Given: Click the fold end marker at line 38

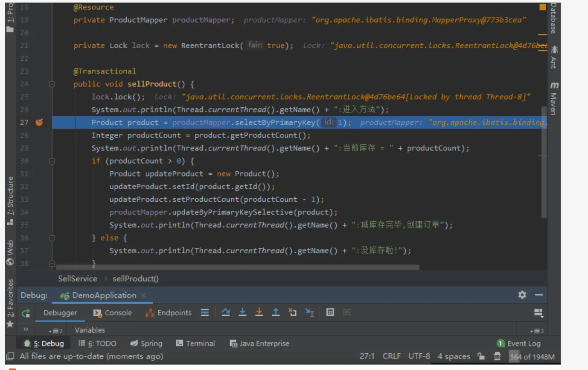Looking at the screenshot, I should click(x=52, y=263).
